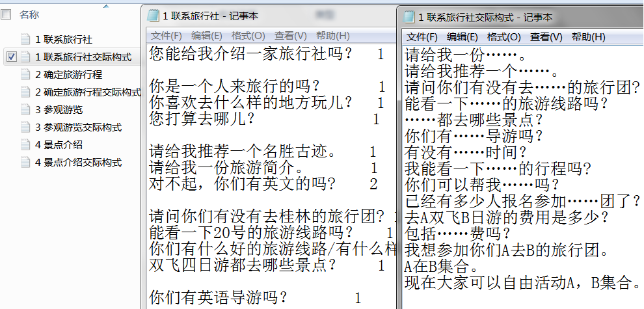Click the line 您能给我介绍一家旅行社吗？
Viewport: 644px width, 309px height.
tap(250, 54)
